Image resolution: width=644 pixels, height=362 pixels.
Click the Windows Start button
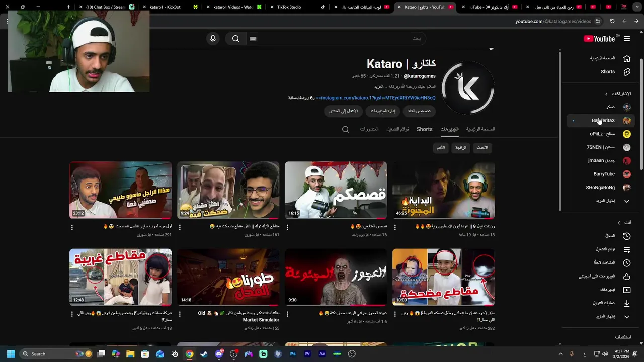click(11, 354)
